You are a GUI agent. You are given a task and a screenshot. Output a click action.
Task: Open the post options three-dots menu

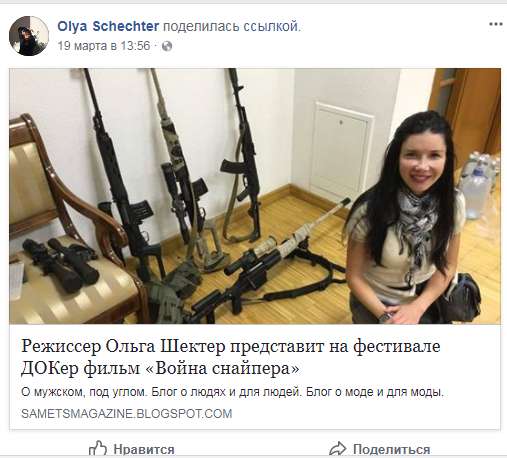pyautogui.click(x=496, y=24)
